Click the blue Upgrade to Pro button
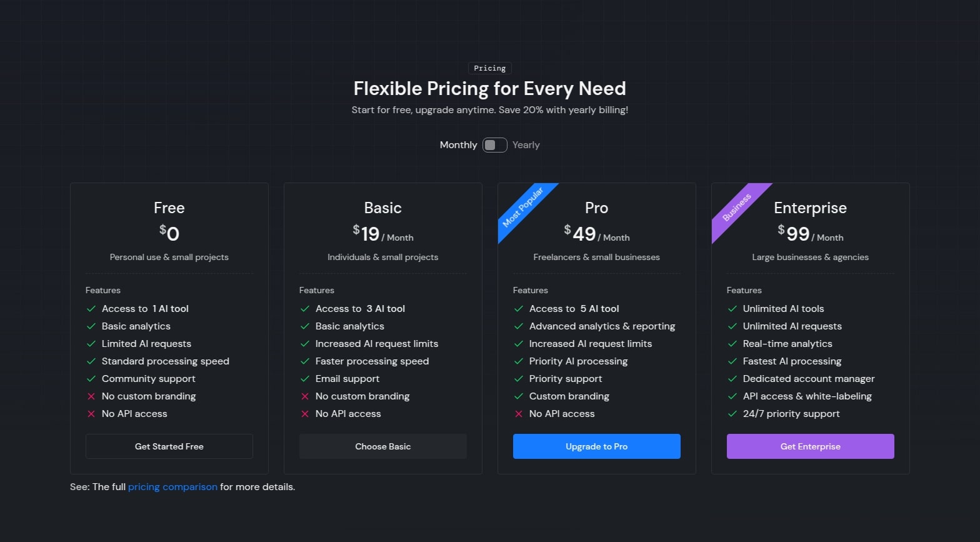The width and height of the screenshot is (980, 542). pyautogui.click(x=596, y=446)
